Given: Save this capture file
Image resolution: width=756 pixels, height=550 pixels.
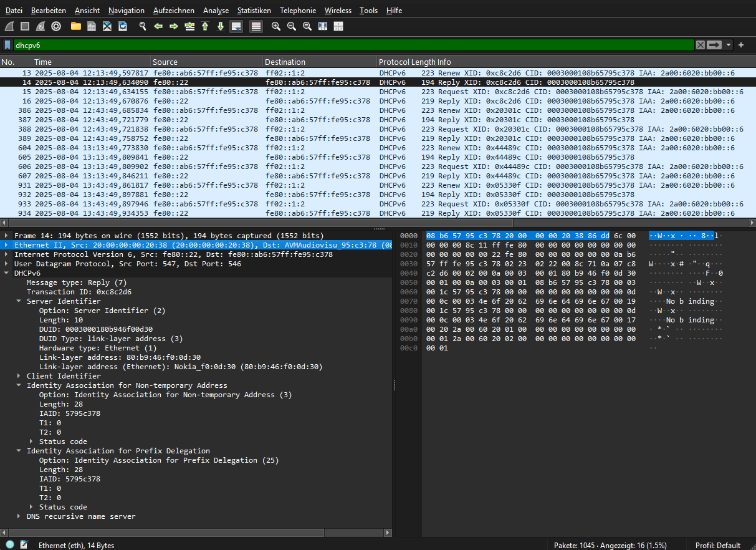Looking at the screenshot, I should pyautogui.click(x=92, y=26).
